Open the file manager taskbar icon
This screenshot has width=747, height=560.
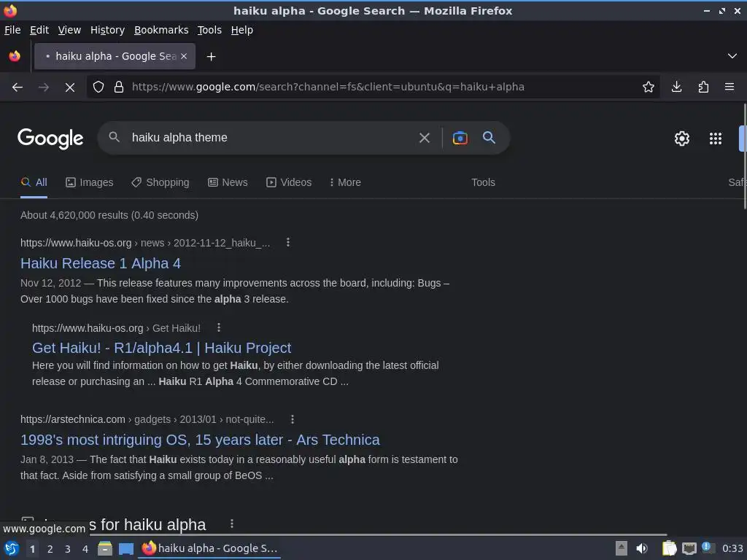tap(105, 548)
